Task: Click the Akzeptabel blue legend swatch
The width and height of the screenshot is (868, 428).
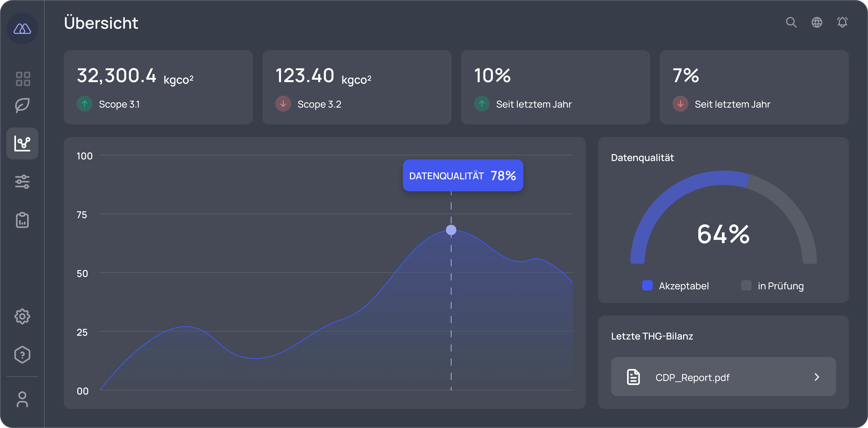Action: [x=647, y=285]
